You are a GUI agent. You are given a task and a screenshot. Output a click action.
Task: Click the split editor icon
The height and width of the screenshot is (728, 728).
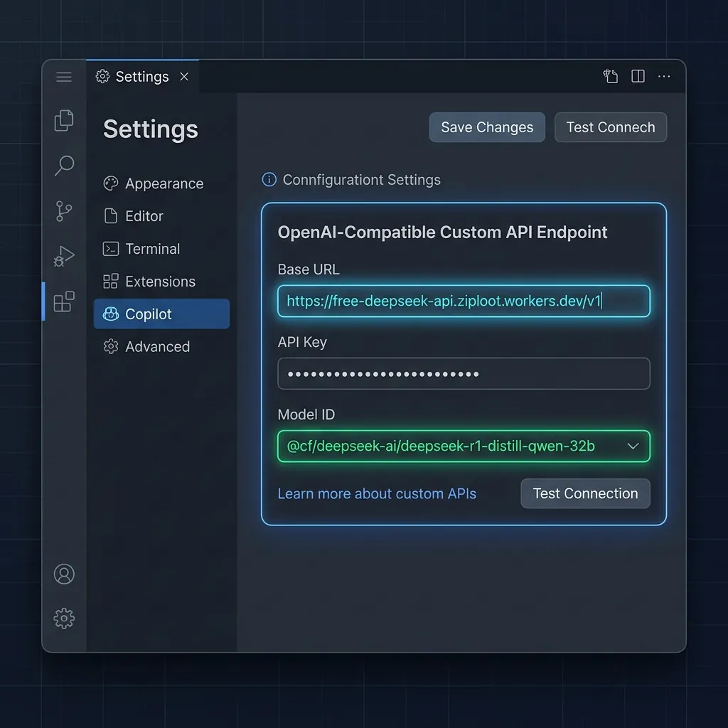(638, 76)
